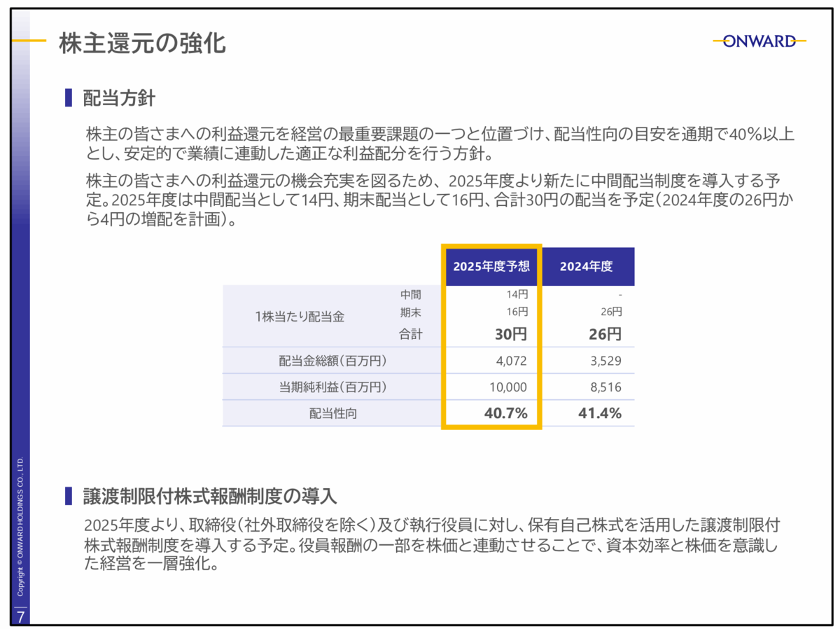
Task: Select the 10,000 net income value
Action: 509,387
